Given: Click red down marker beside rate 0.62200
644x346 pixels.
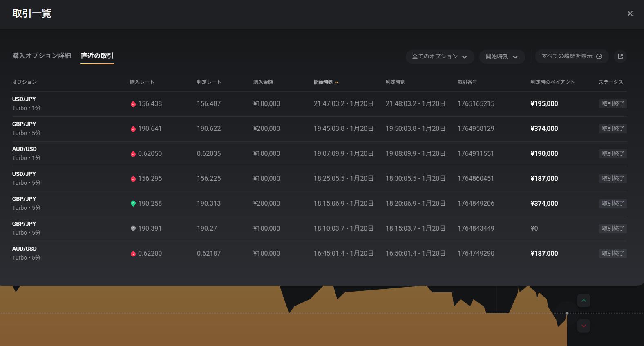Looking at the screenshot, I should (133, 254).
